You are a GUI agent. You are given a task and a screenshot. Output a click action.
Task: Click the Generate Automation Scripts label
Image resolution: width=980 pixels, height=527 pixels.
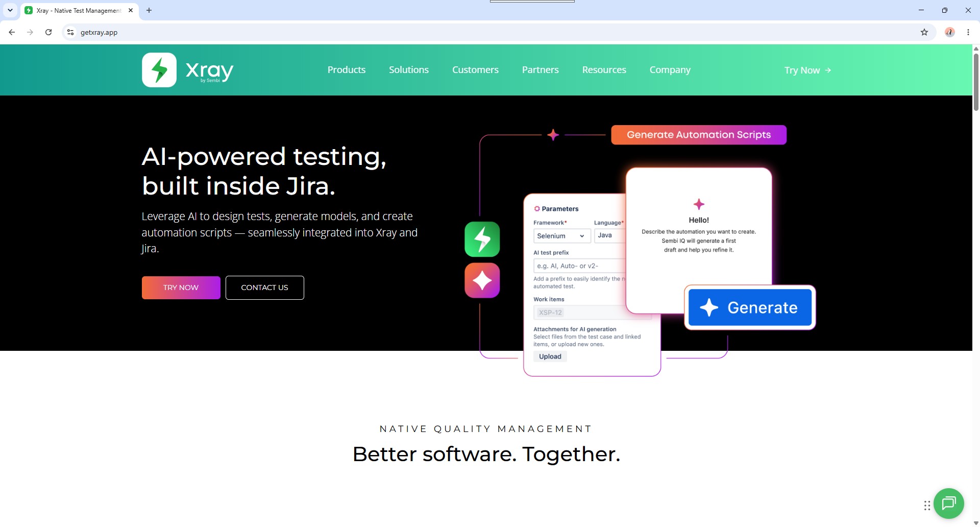click(x=699, y=135)
